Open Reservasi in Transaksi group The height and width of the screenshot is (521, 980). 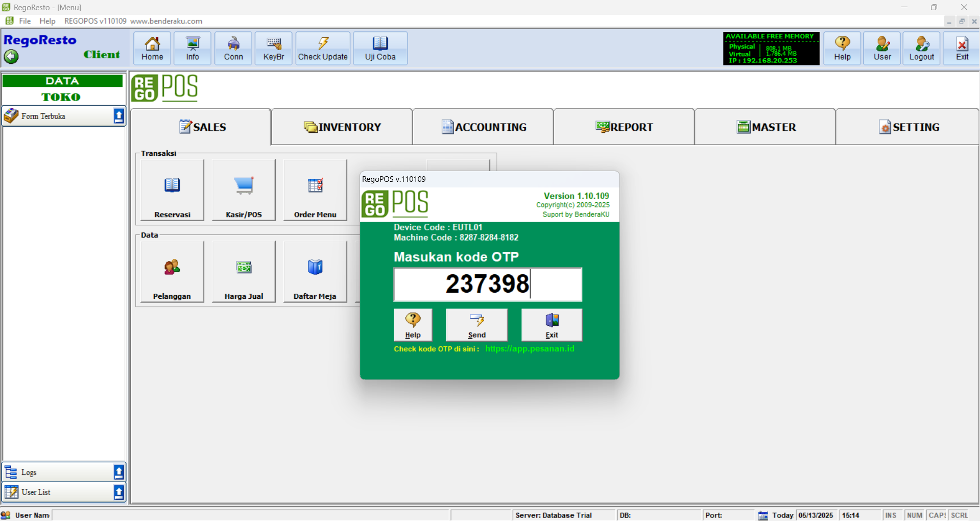pyautogui.click(x=172, y=190)
